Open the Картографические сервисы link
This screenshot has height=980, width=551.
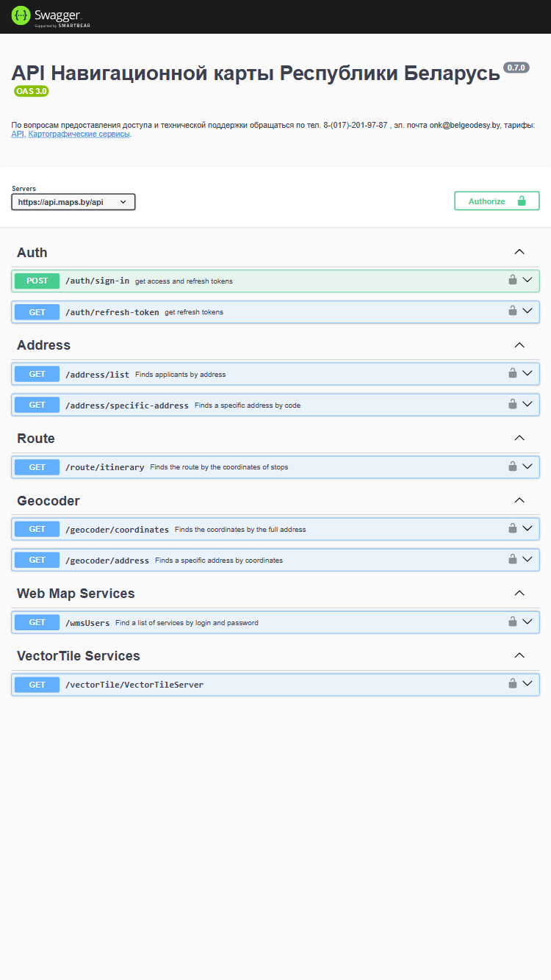click(79, 134)
